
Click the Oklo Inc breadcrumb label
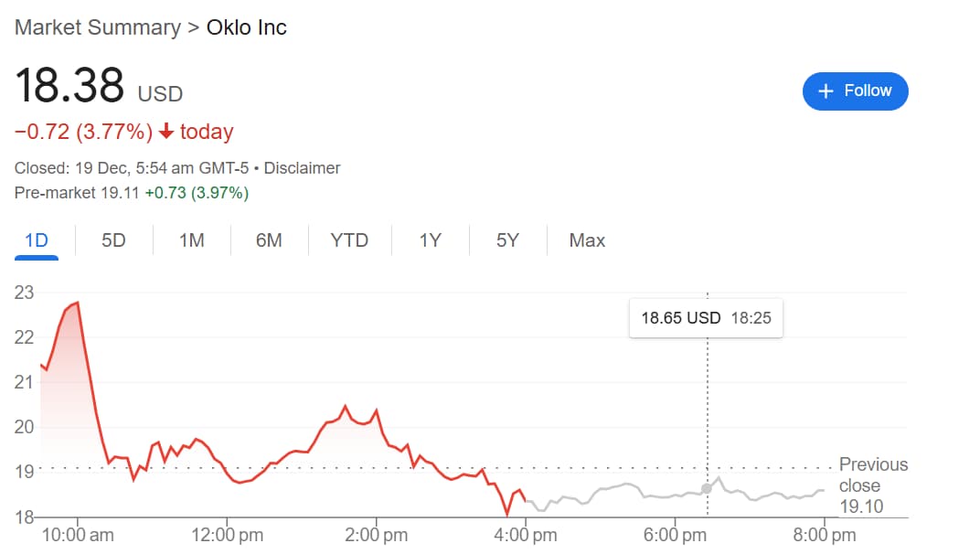click(245, 27)
